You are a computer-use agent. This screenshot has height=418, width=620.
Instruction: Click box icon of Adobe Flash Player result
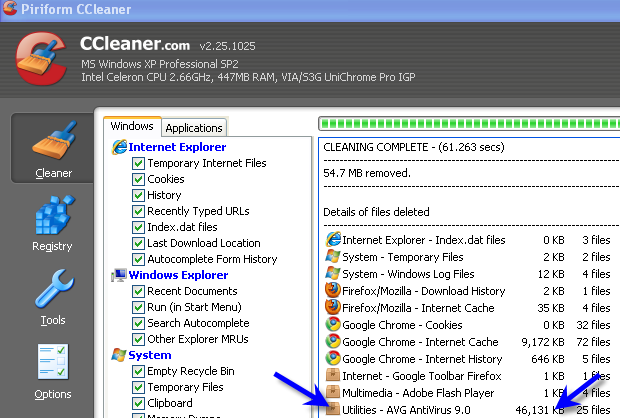coord(333,393)
